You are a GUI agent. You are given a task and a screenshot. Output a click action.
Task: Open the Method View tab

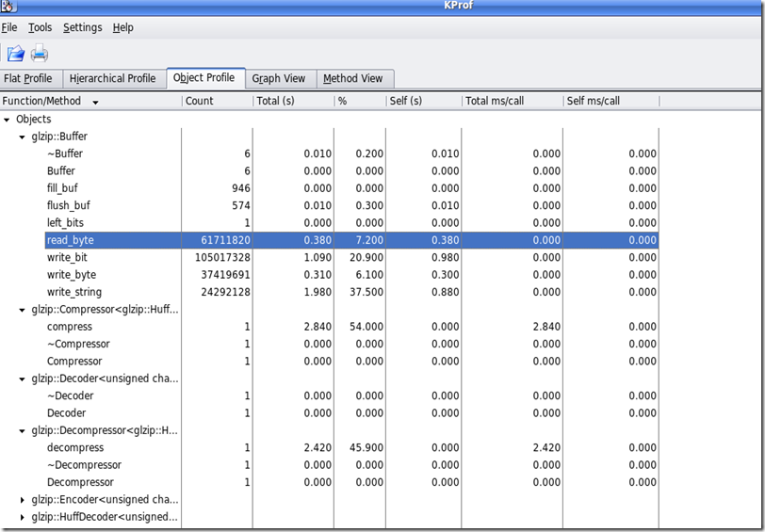(x=352, y=78)
